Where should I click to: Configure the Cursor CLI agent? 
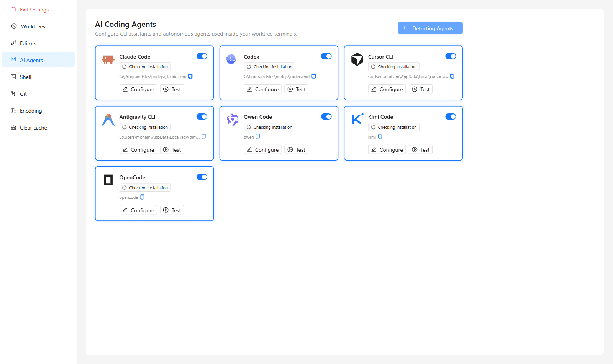pos(387,89)
